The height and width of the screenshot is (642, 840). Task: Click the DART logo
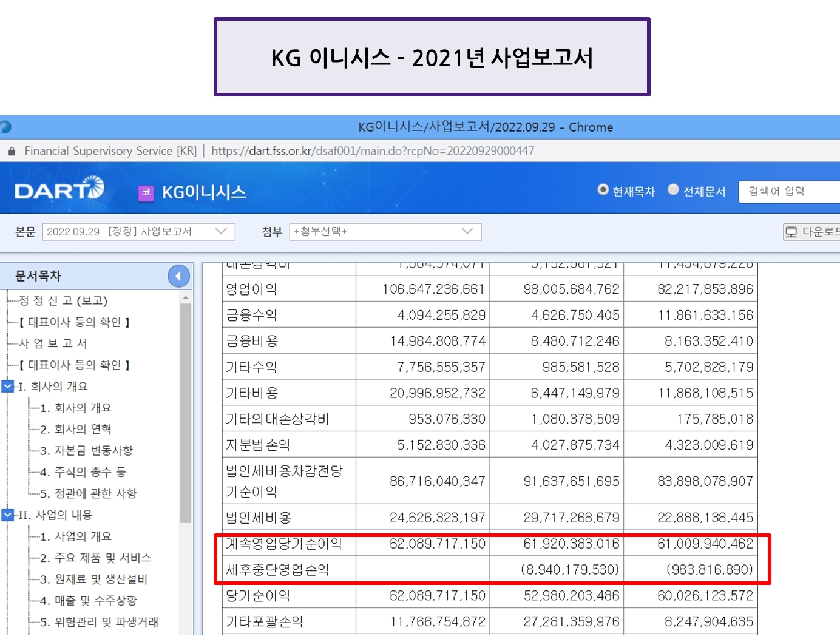coord(59,188)
